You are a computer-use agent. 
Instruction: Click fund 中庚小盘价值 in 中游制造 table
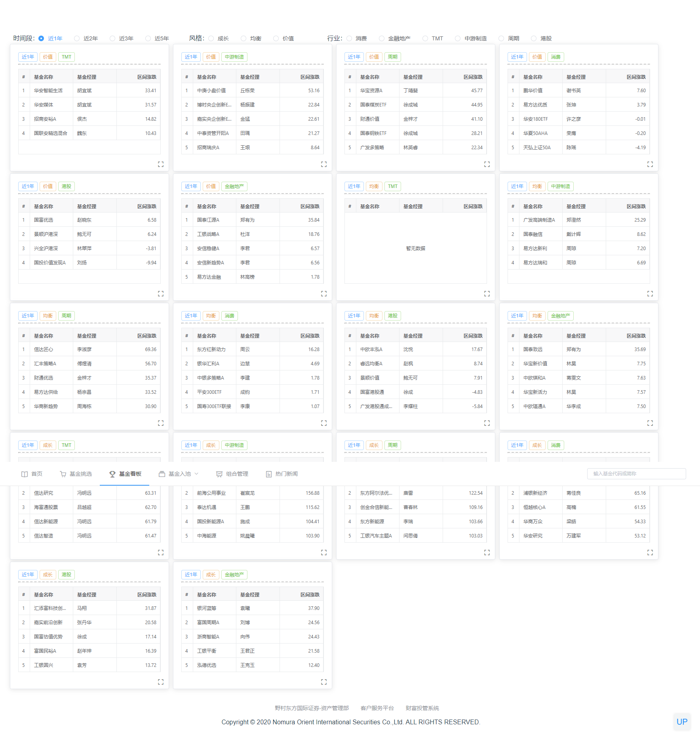point(211,91)
